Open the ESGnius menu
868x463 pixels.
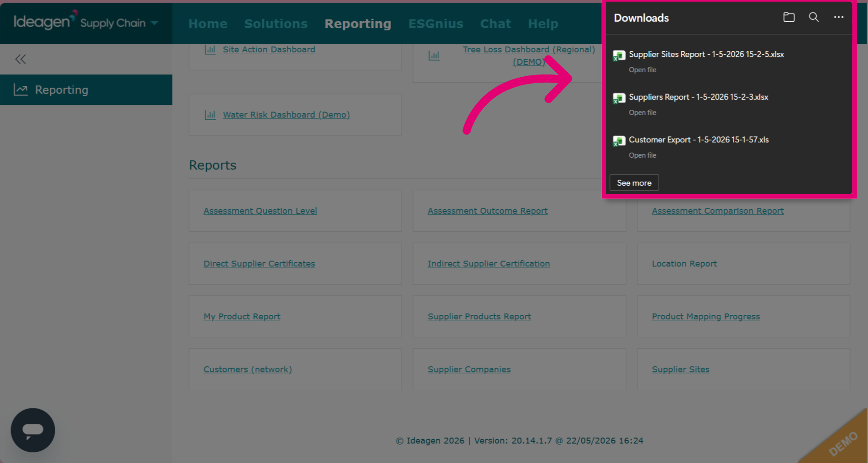click(436, 23)
